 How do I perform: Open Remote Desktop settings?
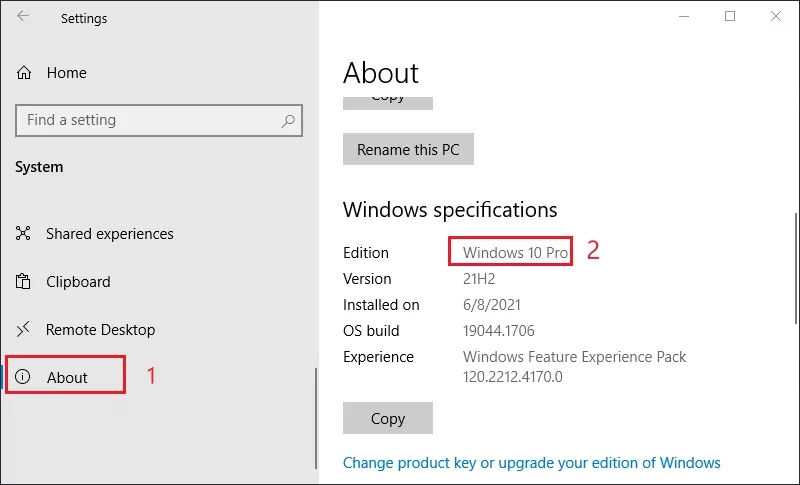101,329
